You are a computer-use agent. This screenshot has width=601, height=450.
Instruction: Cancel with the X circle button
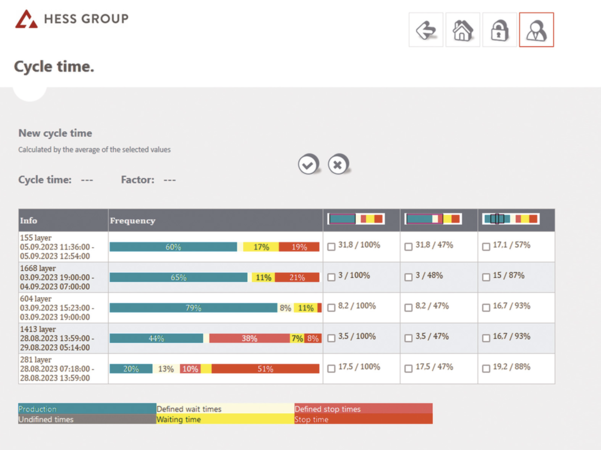[338, 164]
